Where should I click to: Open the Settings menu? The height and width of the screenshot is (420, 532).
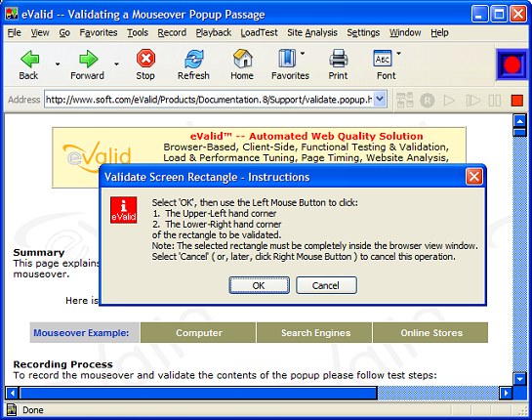[x=363, y=32]
